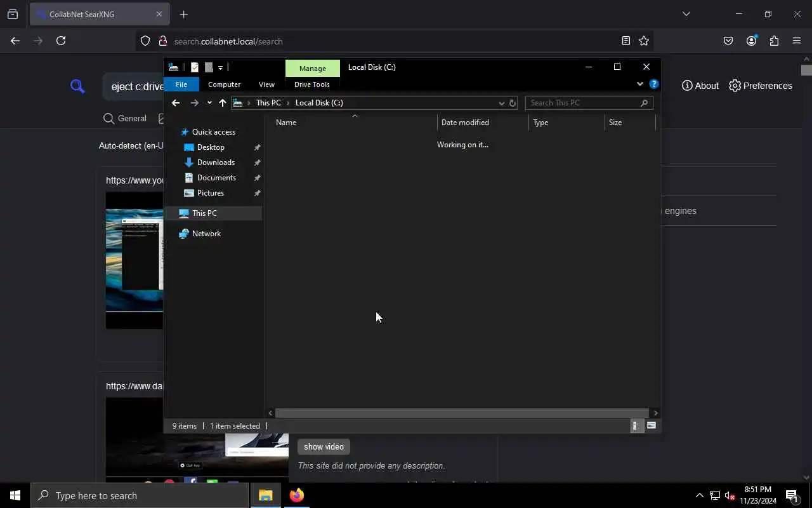812x508 pixels.
Task: Go up one folder level
Action: click(222, 103)
